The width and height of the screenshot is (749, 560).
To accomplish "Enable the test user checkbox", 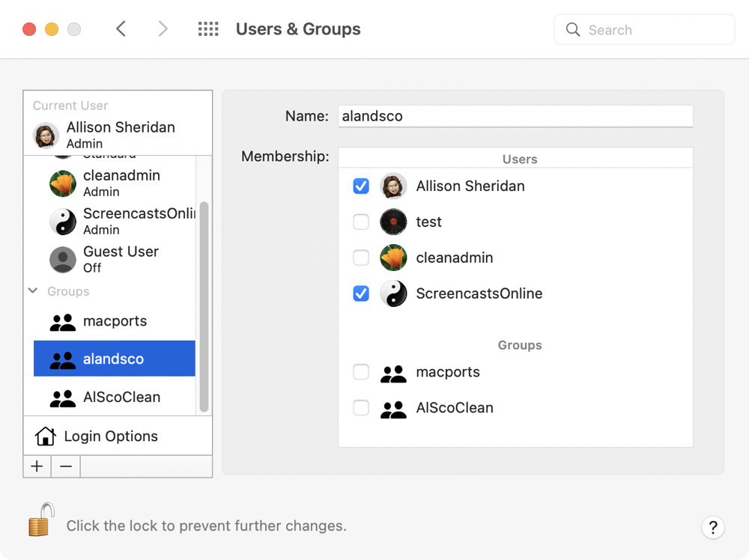I will (361, 222).
